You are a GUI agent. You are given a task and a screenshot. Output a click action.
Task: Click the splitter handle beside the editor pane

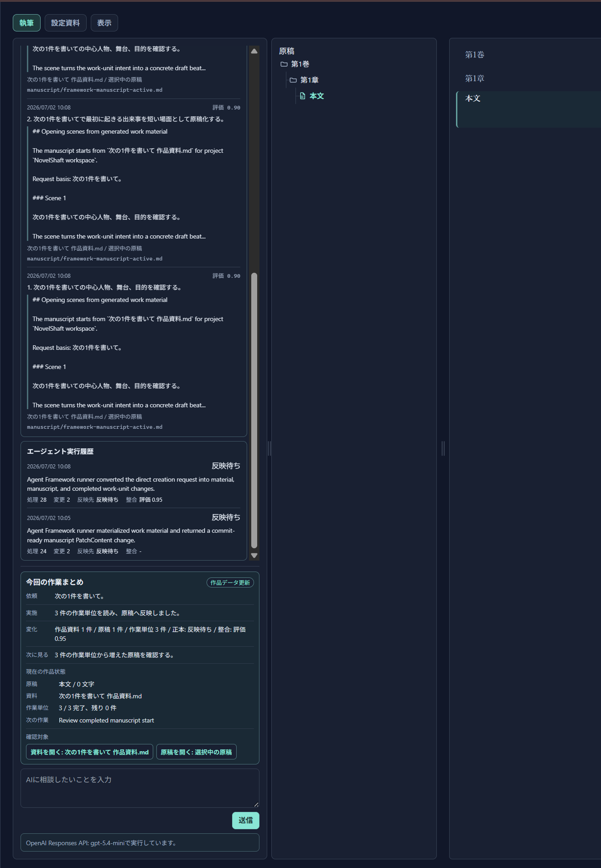click(x=443, y=448)
